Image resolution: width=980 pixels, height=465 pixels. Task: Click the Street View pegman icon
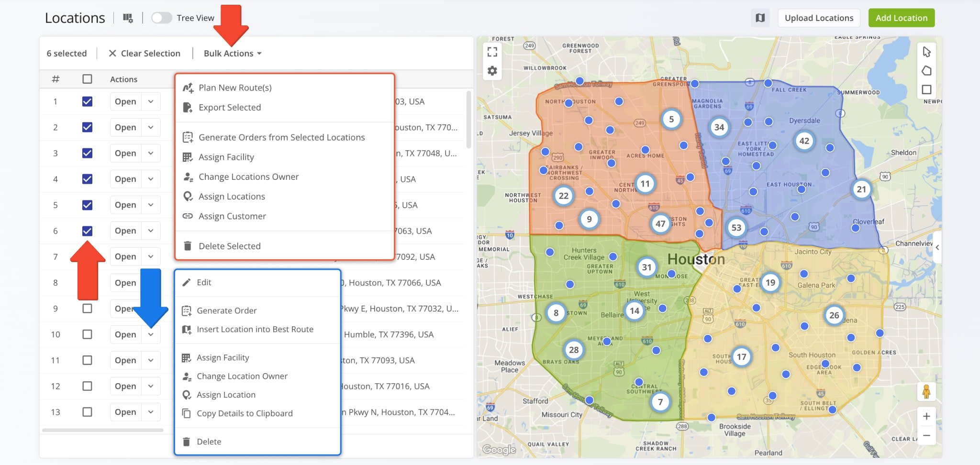[x=926, y=392]
